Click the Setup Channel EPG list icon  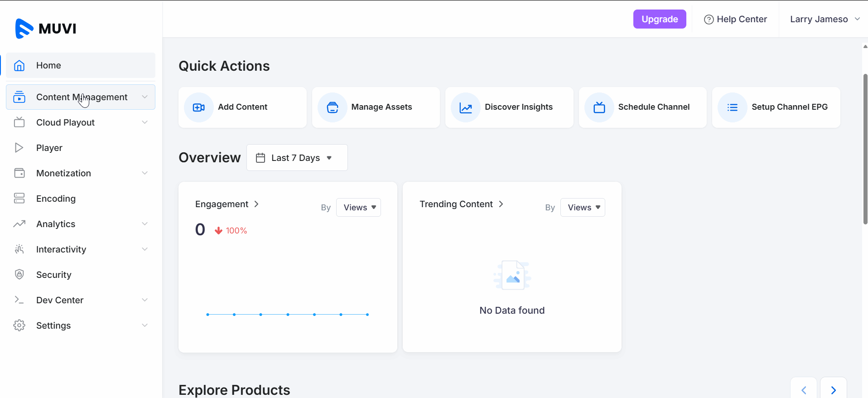click(732, 107)
